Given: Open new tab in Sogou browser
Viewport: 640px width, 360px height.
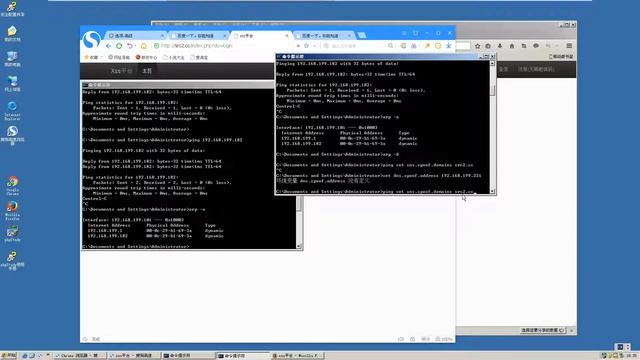Looking at the screenshot, I should coord(362,36).
